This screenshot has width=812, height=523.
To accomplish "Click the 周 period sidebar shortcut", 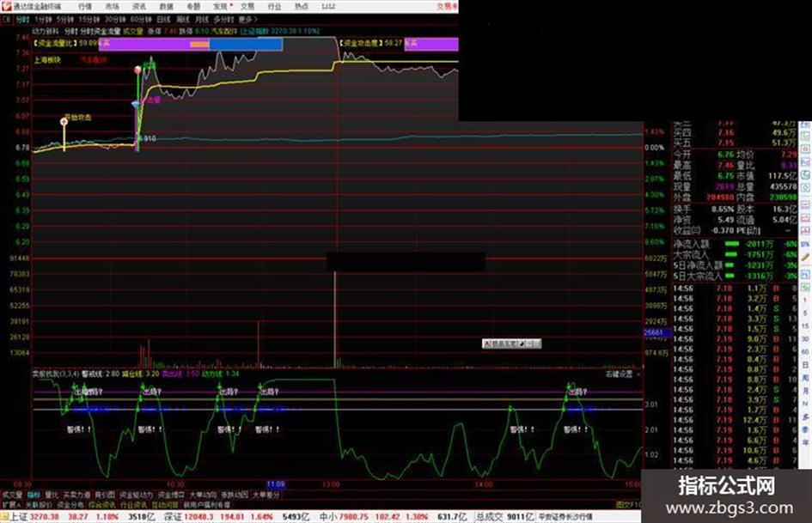I will click(x=805, y=378).
